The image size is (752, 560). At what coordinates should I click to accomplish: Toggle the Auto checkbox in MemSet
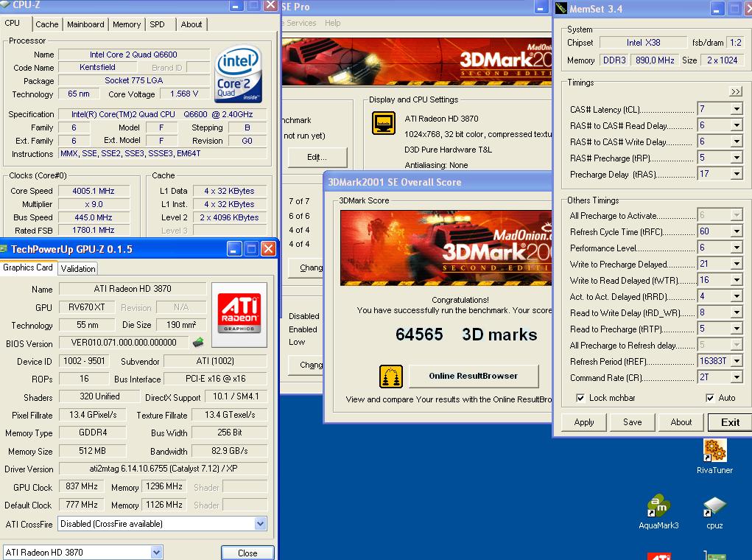(710, 398)
